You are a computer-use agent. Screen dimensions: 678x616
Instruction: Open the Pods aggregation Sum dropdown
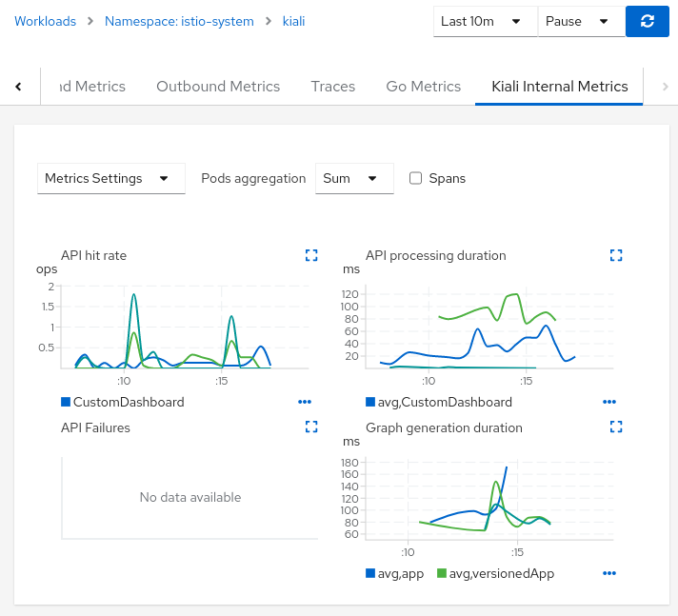tap(354, 178)
